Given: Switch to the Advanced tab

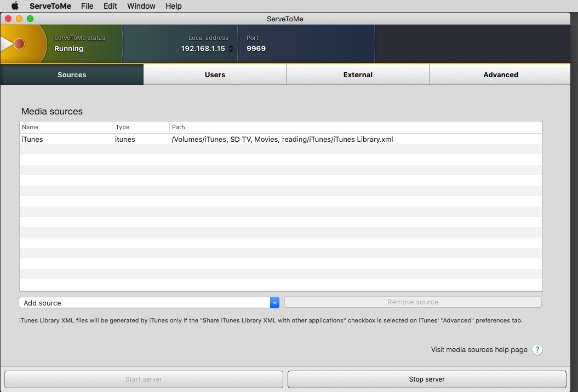Looking at the screenshot, I should 500,74.
